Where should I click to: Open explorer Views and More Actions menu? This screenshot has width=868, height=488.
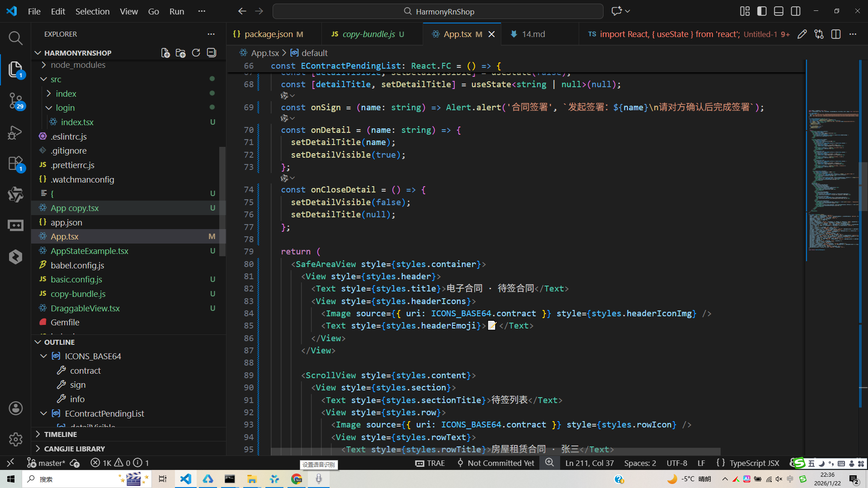click(x=211, y=34)
